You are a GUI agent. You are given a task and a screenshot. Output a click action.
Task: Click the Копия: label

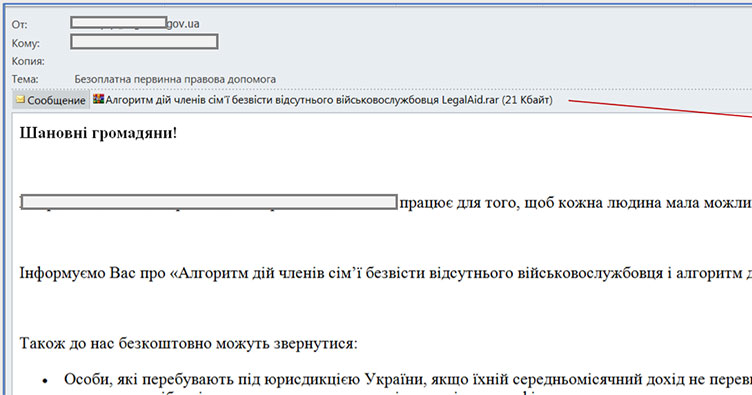[x=28, y=61]
